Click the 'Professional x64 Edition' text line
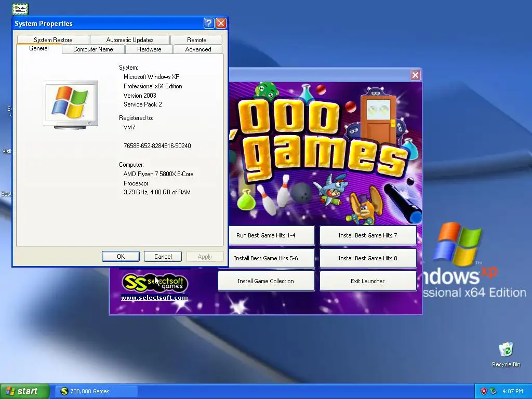Viewport: 532px width, 399px height. [153, 86]
